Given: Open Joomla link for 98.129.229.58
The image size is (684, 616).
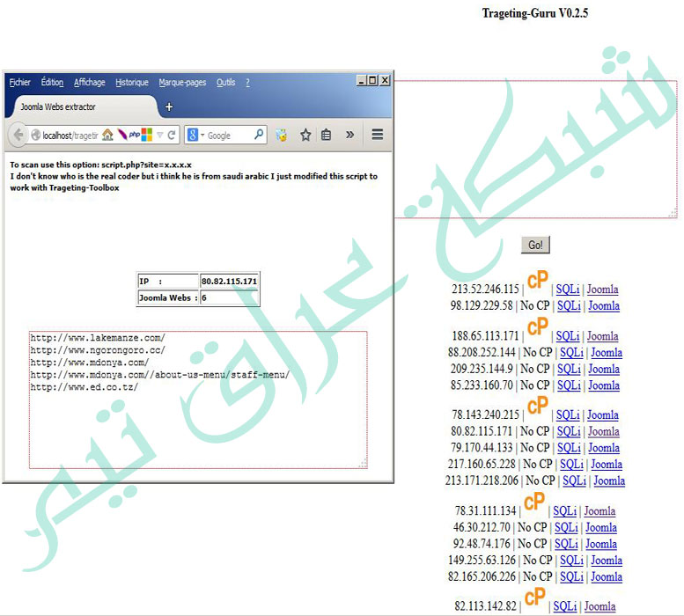Looking at the screenshot, I should coord(604,305).
